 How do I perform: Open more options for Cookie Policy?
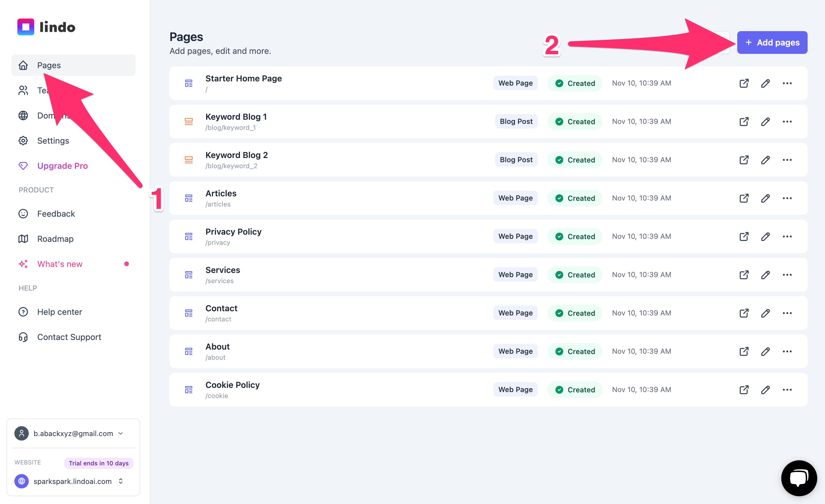[x=787, y=390]
